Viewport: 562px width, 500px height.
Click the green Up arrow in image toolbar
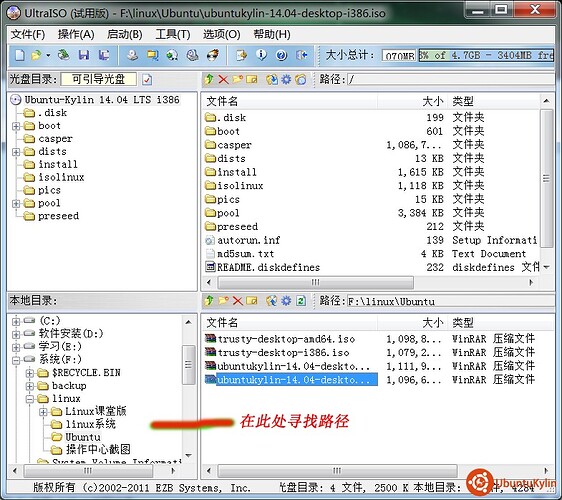209,79
